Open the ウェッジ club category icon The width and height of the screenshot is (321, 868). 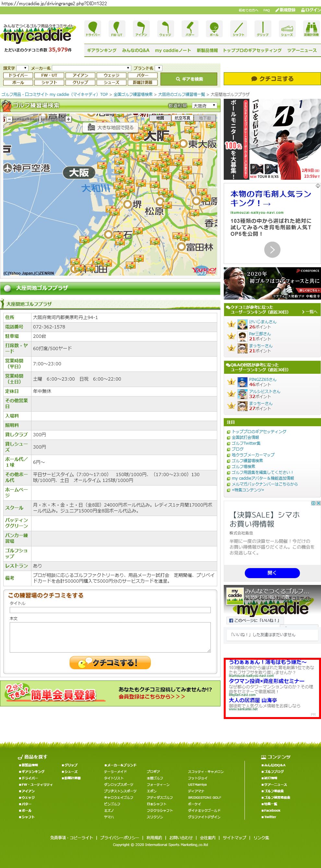pos(166,29)
